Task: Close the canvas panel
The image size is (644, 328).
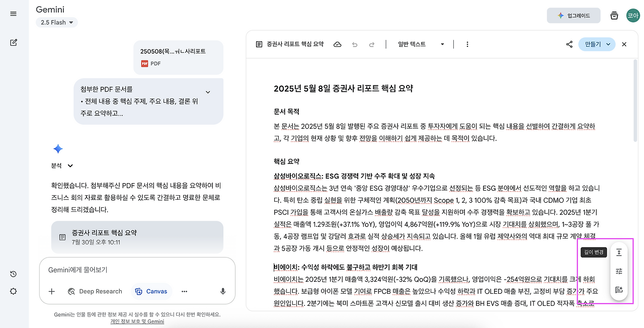Action: coord(624,44)
